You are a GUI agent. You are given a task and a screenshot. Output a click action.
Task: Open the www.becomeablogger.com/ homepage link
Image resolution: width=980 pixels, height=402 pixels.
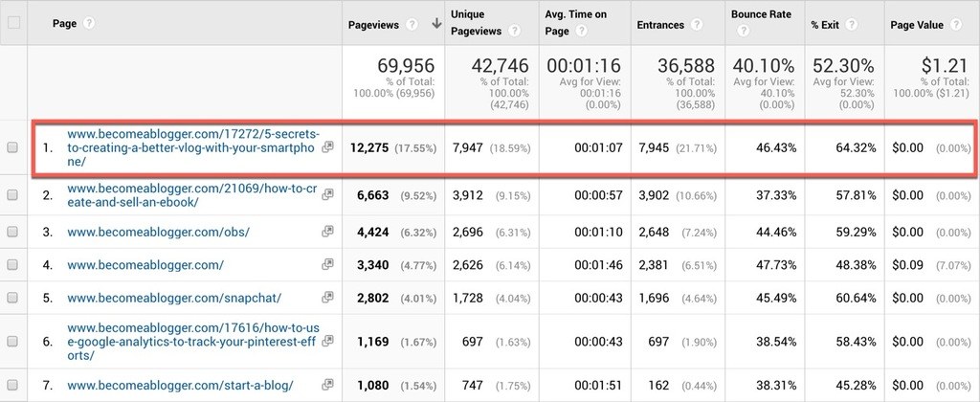tap(145, 265)
